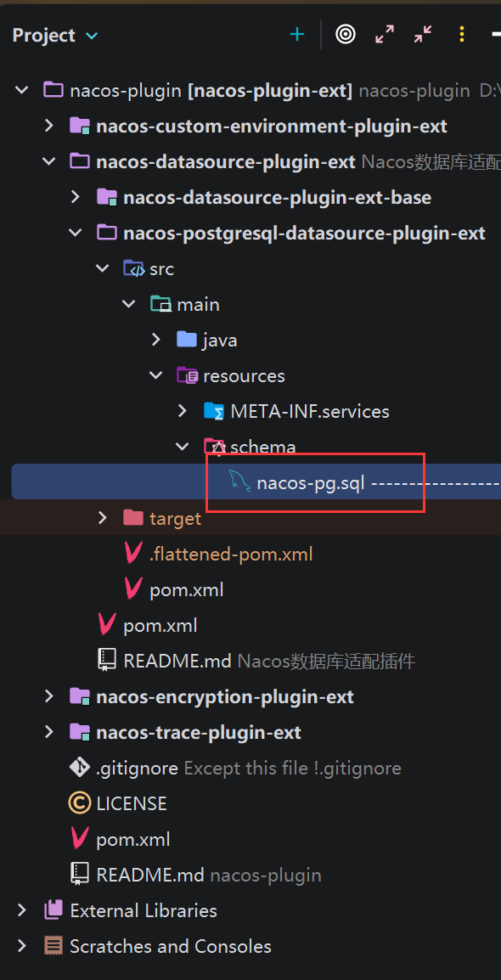
Task: Collapse the nacos-datasource-plugin-ext folder
Action: pos(48,161)
